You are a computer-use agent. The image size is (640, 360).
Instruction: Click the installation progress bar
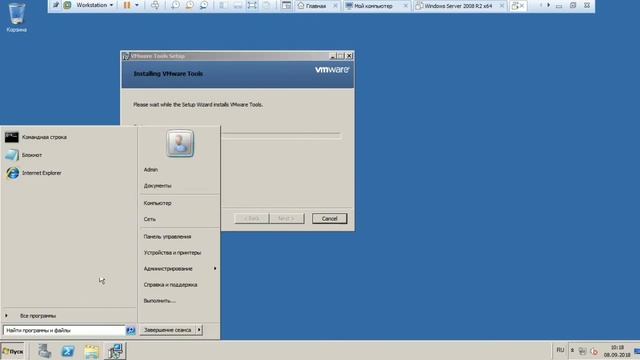280,135
